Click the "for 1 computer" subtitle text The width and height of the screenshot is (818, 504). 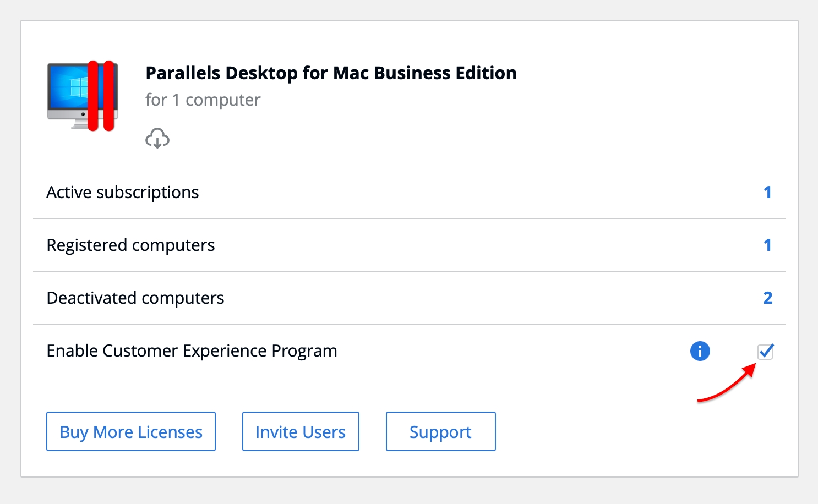(x=203, y=100)
